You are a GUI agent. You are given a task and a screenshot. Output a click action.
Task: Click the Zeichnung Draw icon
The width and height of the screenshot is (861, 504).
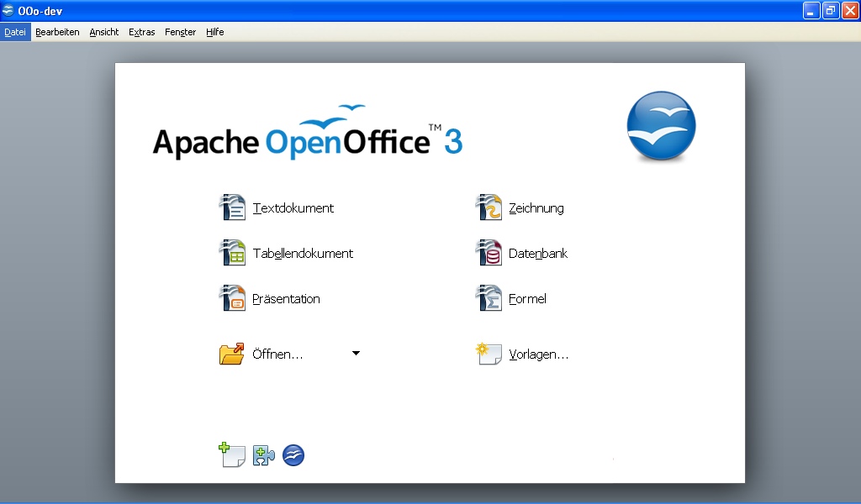click(x=489, y=207)
